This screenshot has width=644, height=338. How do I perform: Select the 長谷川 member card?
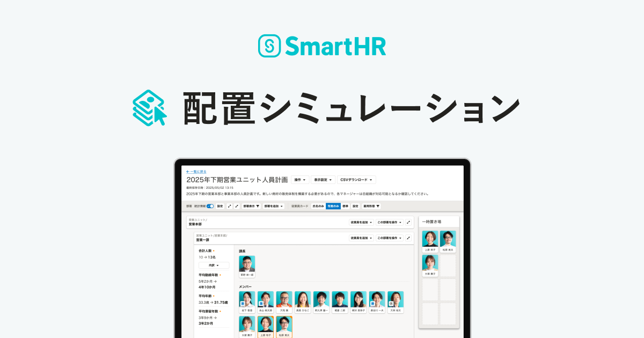pyautogui.click(x=377, y=302)
